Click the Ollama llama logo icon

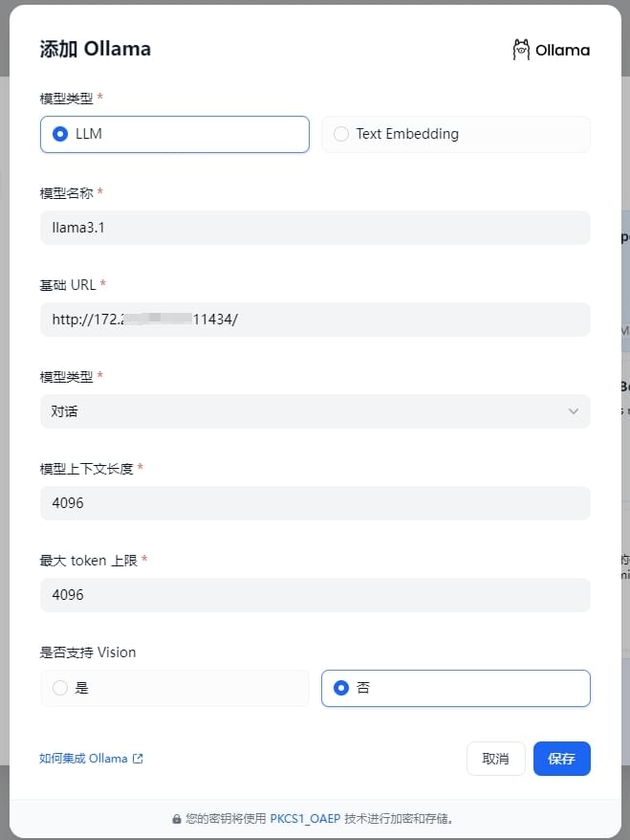521,50
